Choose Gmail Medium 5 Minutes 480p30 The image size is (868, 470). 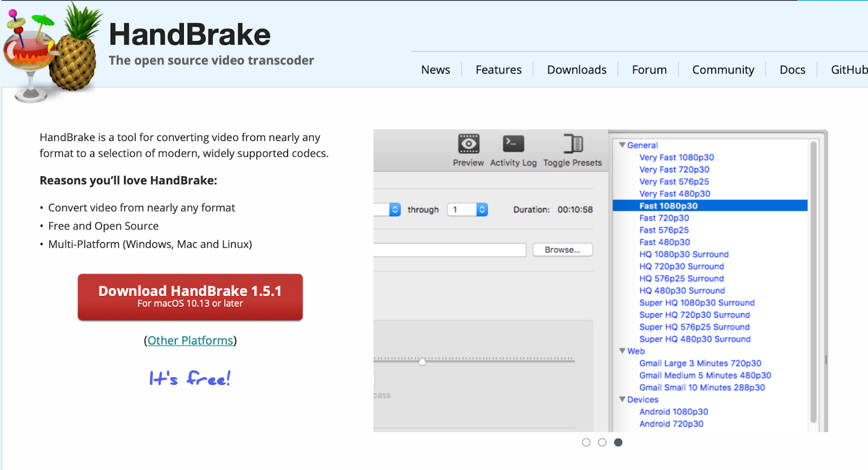pyautogui.click(x=705, y=375)
